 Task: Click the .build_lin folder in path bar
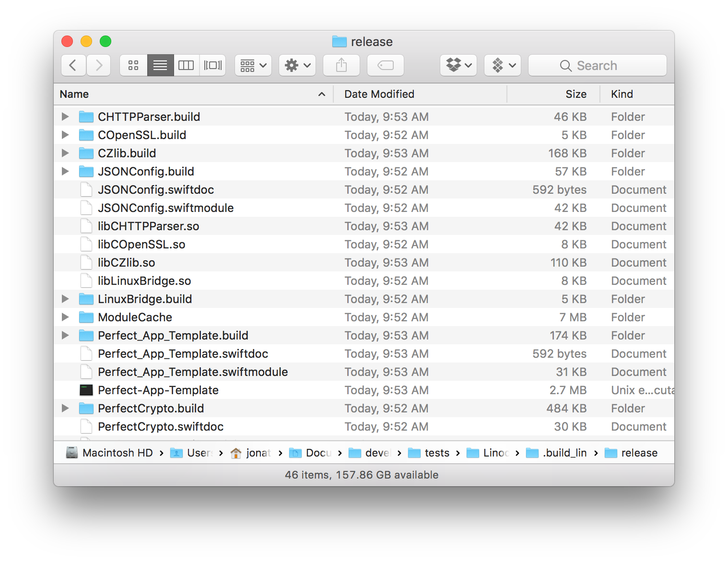[x=556, y=453]
